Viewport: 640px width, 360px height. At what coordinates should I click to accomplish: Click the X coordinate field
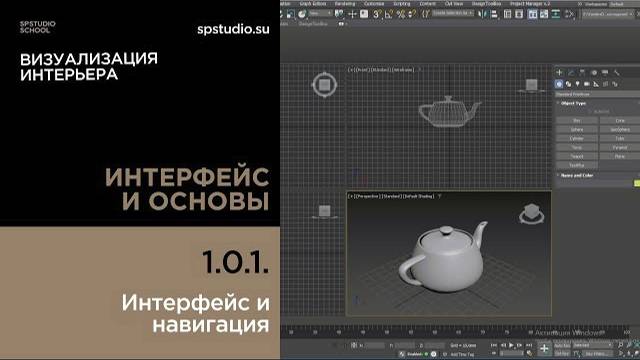(374, 346)
